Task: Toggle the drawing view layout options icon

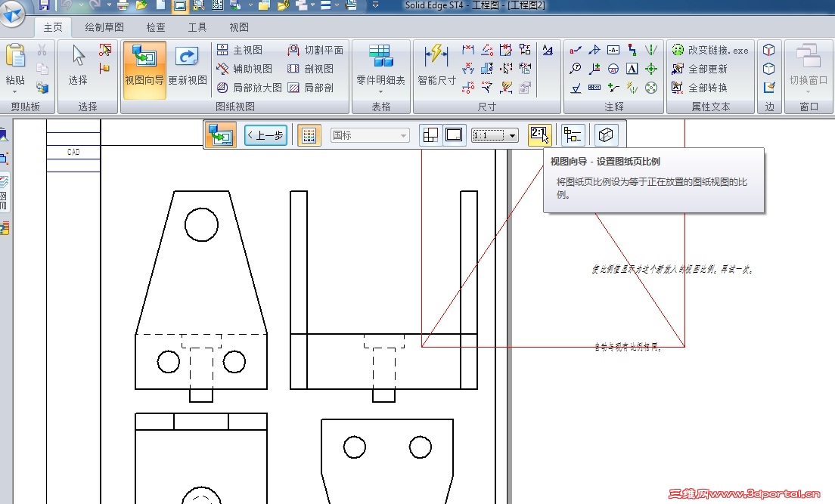Action: [x=309, y=135]
